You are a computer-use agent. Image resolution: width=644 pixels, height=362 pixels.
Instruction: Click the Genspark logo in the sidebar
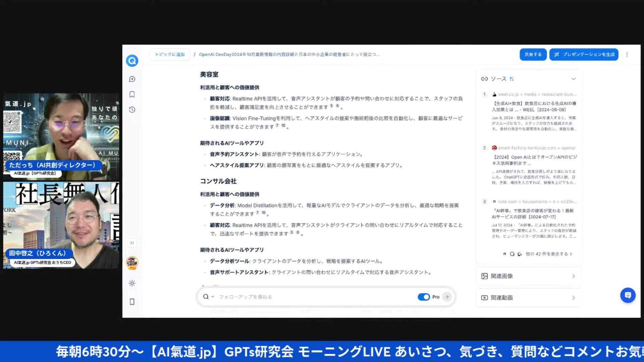pyautogui.click(x=132, y=61)
